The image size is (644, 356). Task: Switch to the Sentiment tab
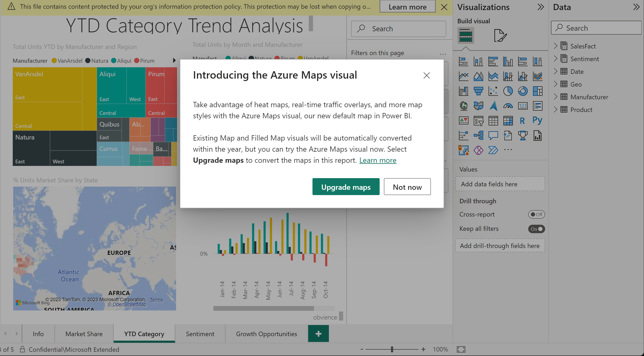200,334
